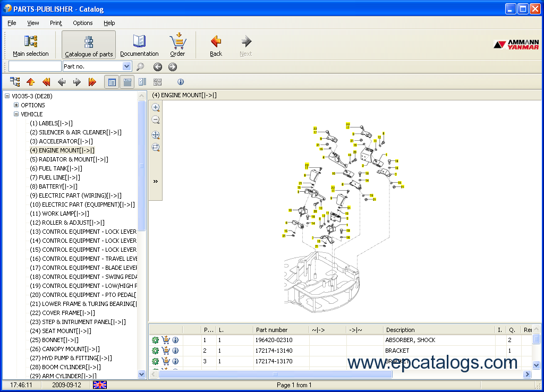The height and width of the screenshot is (392, 544).
Task: Click the orange up arrow
Action: (x=30, y=82)
